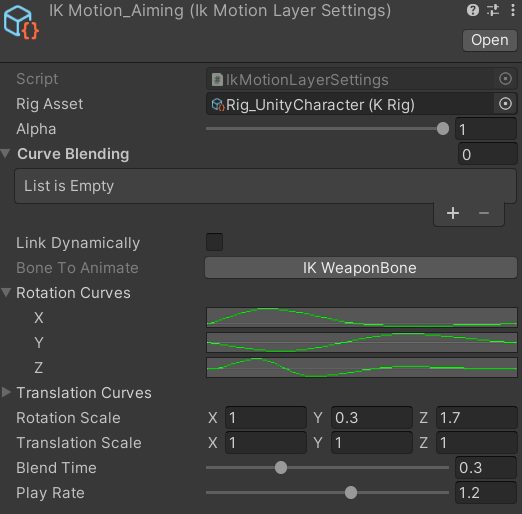This screenshot has width=522, height=514.
Task: Click the Blend Time value field
Action: pyautogui.click(x=486, y=467)
